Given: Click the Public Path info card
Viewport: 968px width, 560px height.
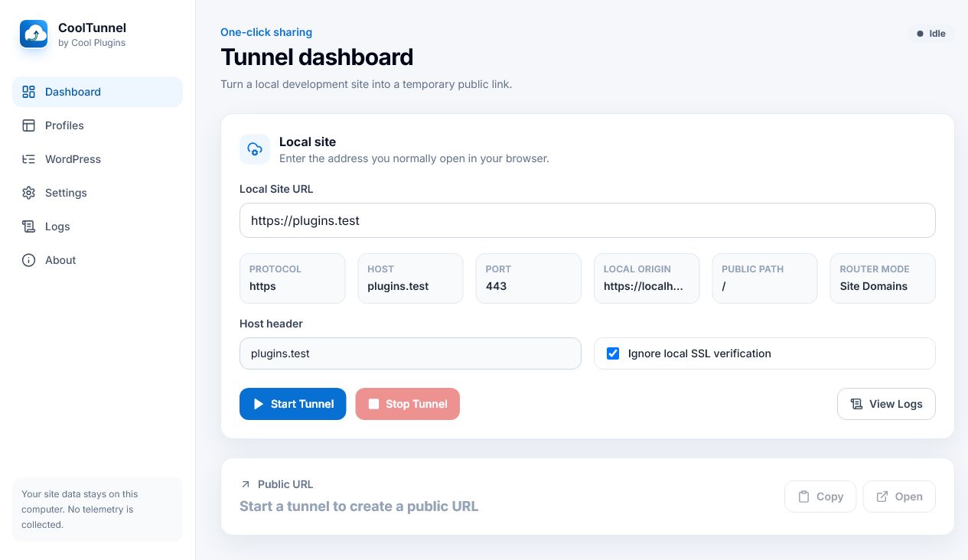Looking at the screenshot, I should 764,278.
